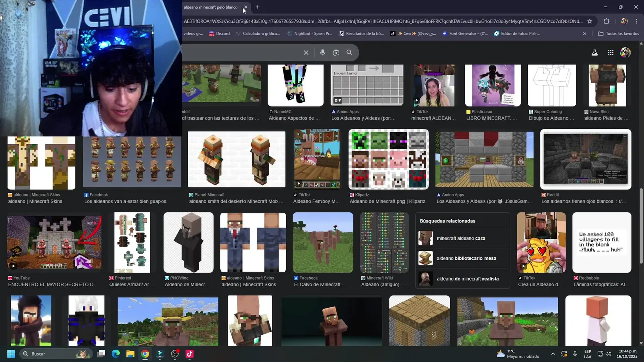Viewport: 644px width, 362px height.
Task: Open the Google apps grid
Action: [x=610, y=53]
